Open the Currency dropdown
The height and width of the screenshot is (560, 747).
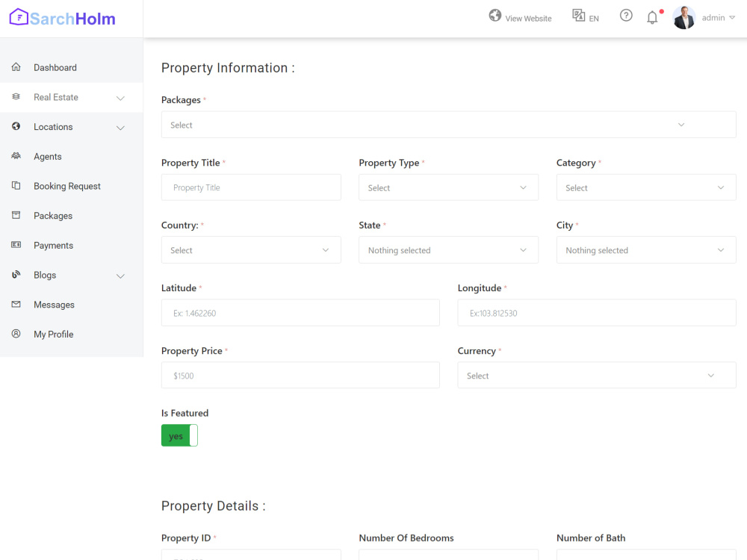tap(597, 376)
